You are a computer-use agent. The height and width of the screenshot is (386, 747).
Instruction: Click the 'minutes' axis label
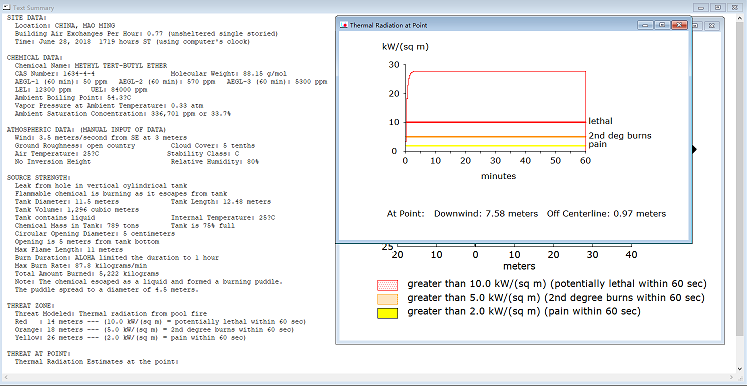coord(498,176)
